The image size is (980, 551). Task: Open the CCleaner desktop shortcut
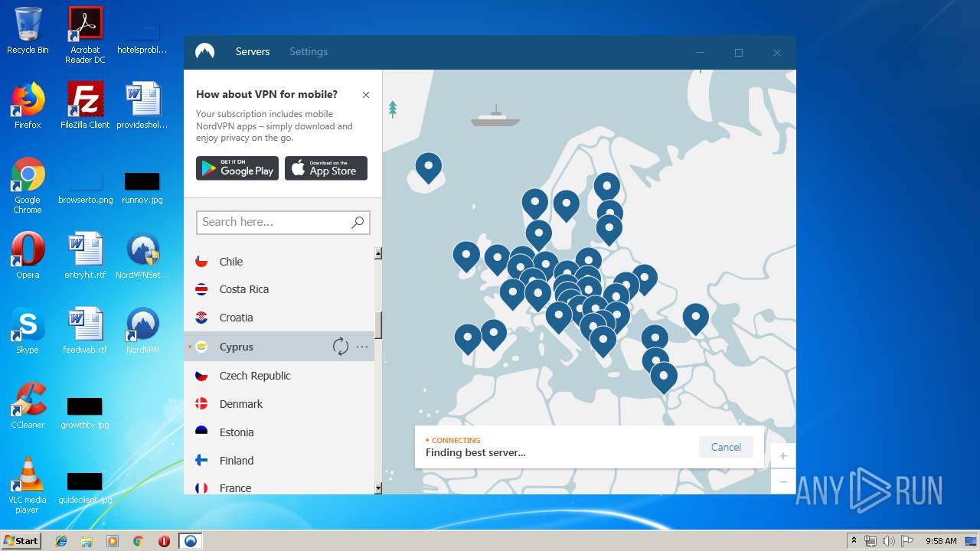coord(28,406)
